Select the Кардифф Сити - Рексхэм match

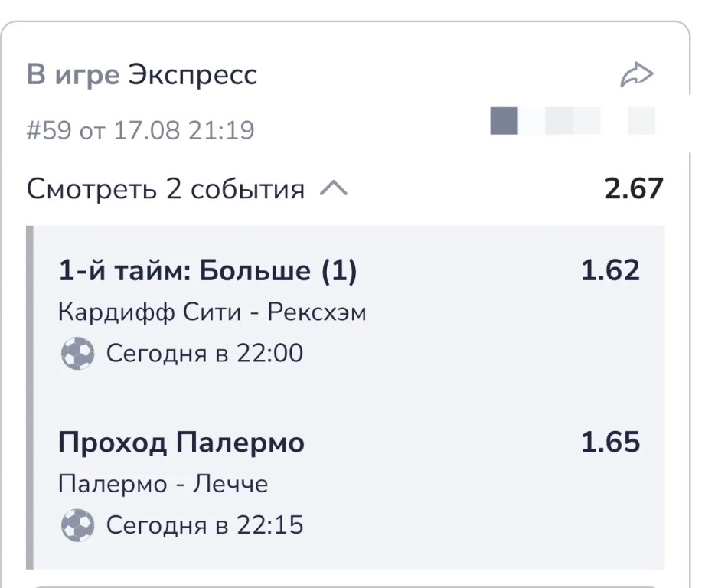(x=212, y=312)
